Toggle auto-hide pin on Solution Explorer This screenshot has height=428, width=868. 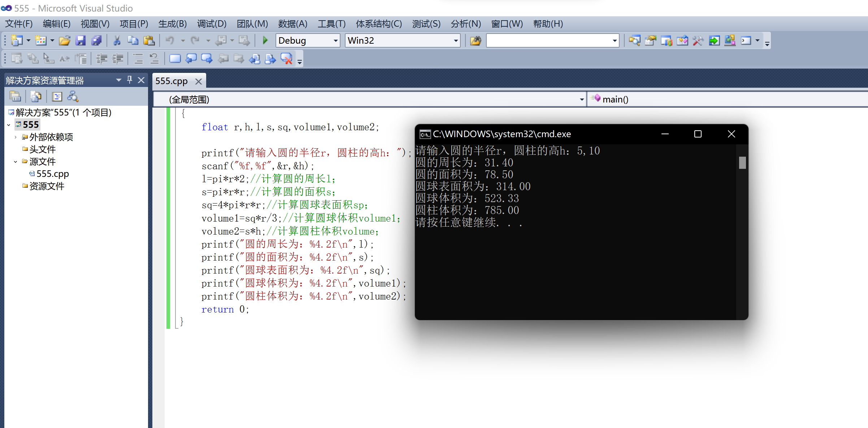point(130,80)
